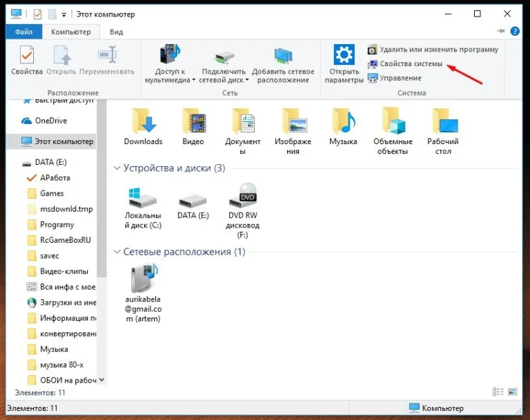Open Удалить или изменить программу
Image resolution: width=530 pixels, height=420 pixels.
coord(433,50)
